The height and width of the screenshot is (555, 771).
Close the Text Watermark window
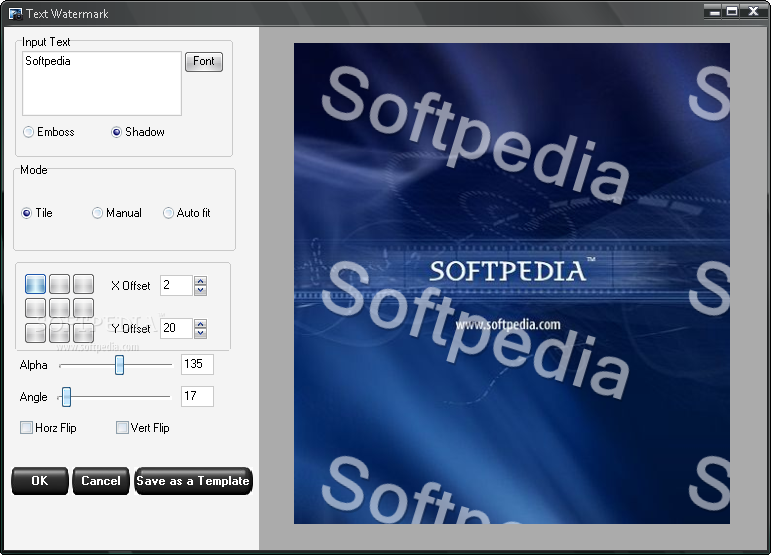click(x=753, y=12)
